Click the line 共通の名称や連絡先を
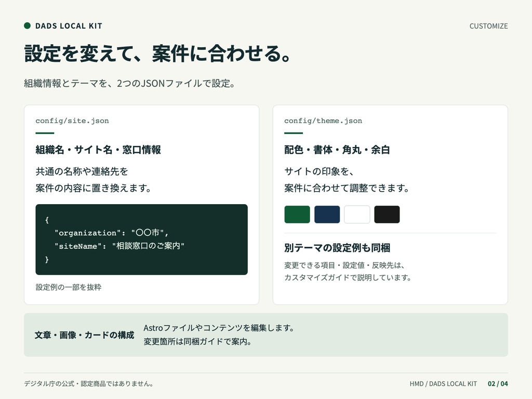This screenshot has width=532, height=399. (x=82, y=171)
